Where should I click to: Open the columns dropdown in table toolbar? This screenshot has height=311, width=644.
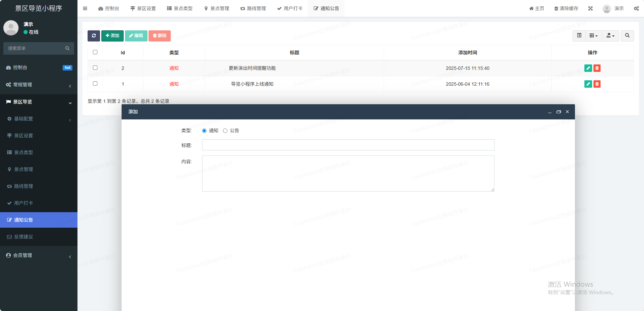coord(593,36)
